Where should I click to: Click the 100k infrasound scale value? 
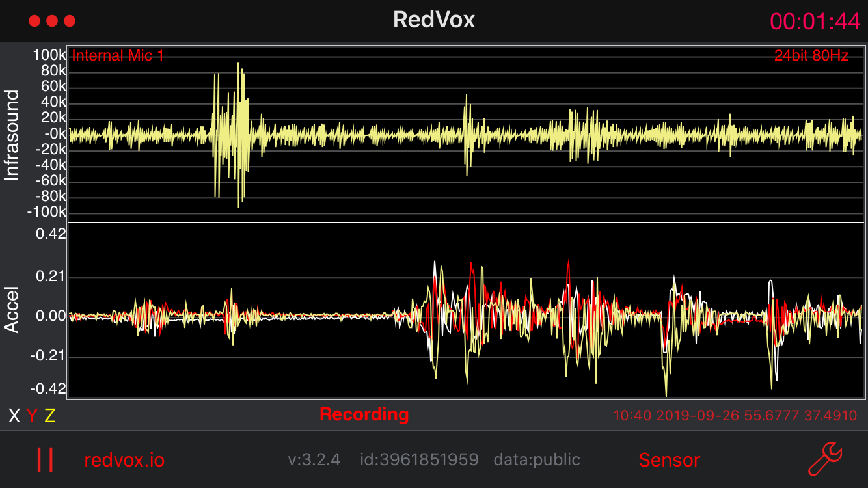(x=49, y=55)
